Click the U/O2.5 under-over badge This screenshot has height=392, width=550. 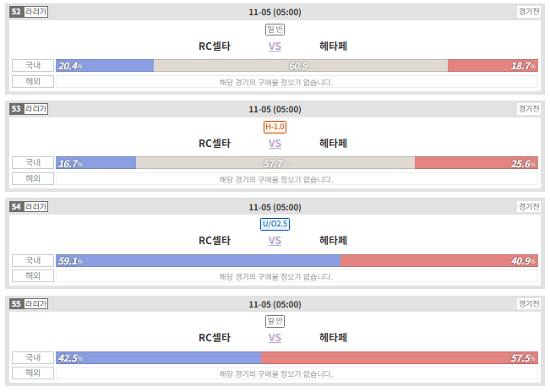[x=275, y=224]
